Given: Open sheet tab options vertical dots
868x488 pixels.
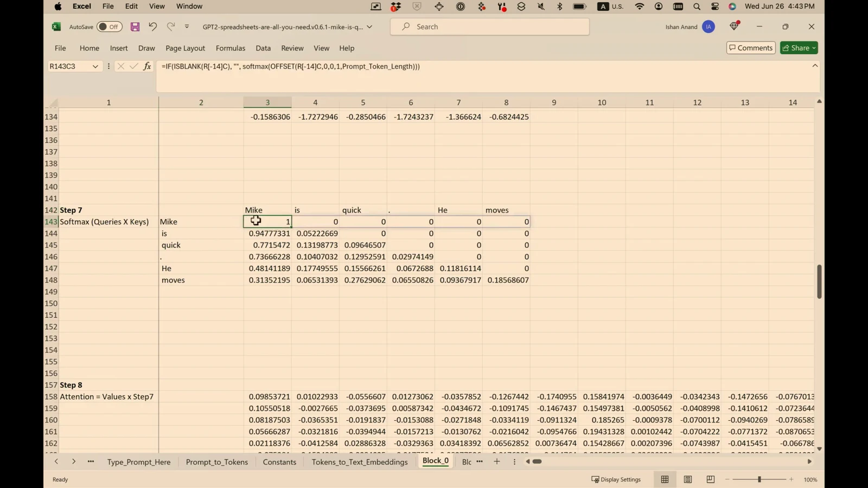Looking at the screenshot, I should point(514,462).
